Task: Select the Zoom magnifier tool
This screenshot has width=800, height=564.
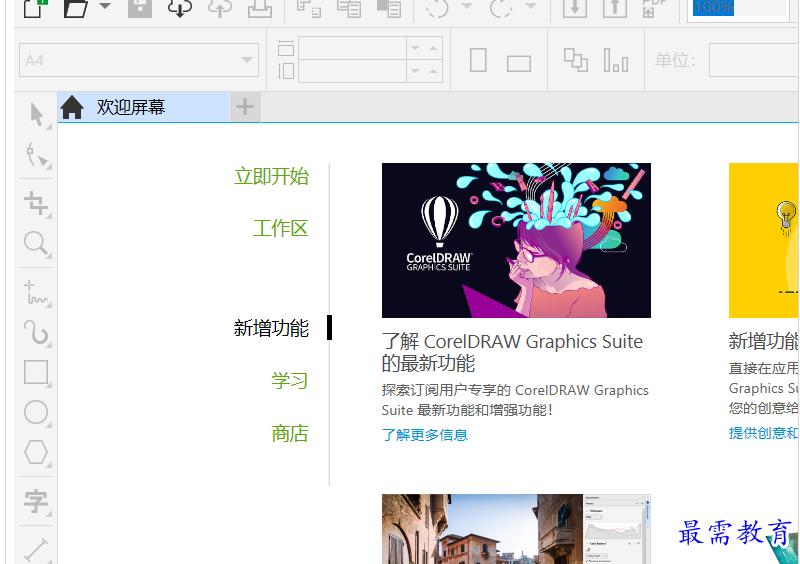Action: pyautogui.click(x=36, y=243)
